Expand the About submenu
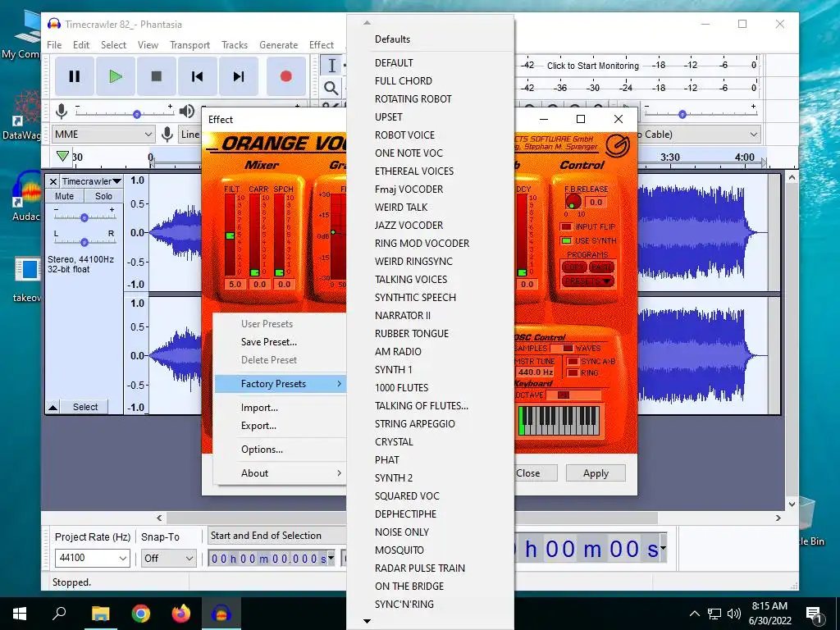Viewport: 840px width, 630px height. click(279, 473)
